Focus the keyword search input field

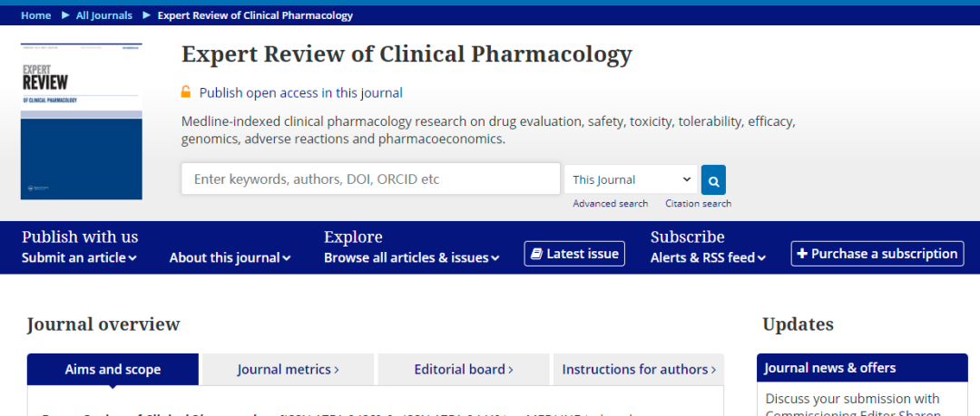[x=370, y=179]
